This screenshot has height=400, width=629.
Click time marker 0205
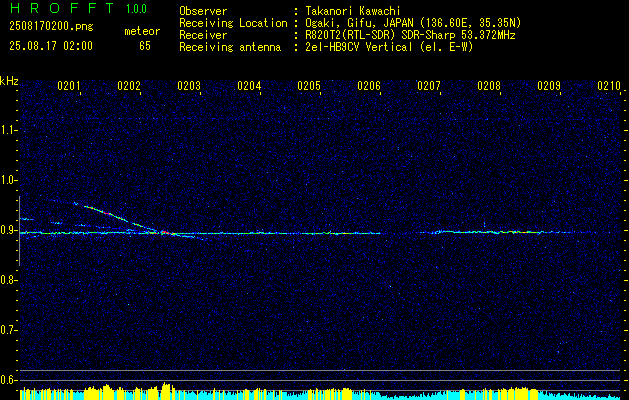pos(309,86)
